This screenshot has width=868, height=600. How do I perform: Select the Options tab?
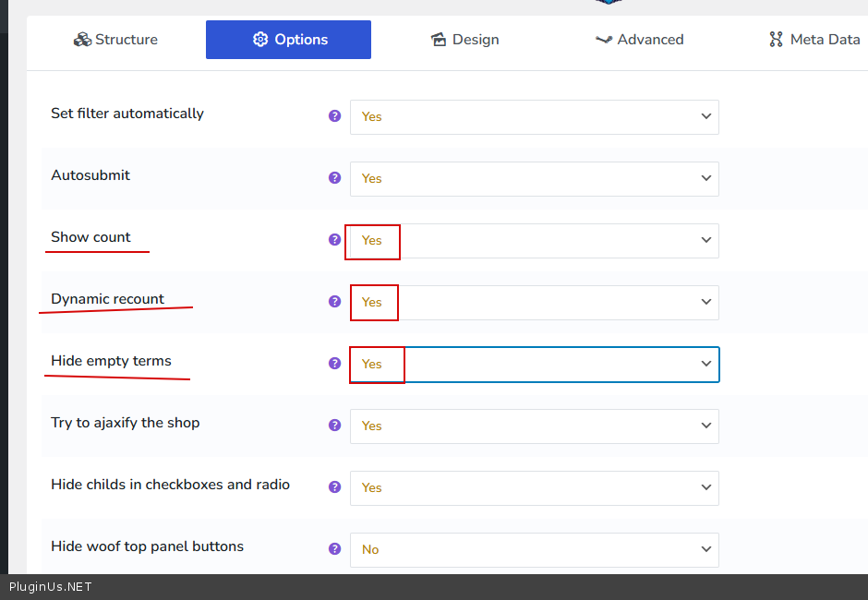click(288, 40)
